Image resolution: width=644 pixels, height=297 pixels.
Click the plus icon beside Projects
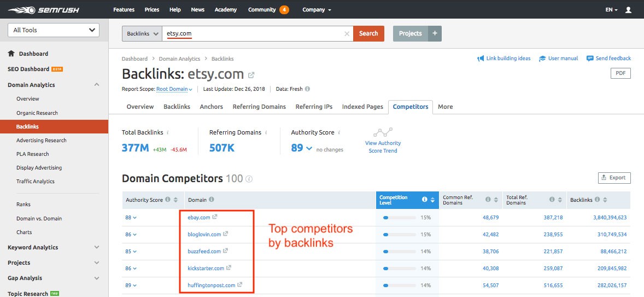tap(435, 33)
